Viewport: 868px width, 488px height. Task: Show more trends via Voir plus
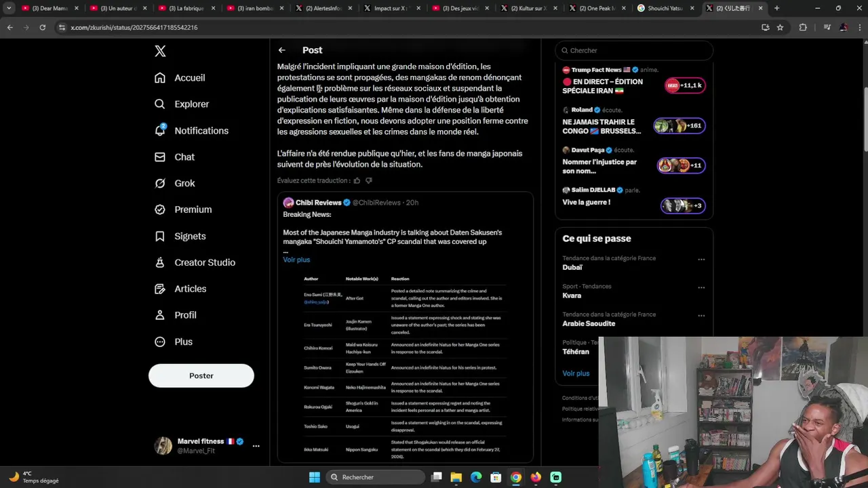(x=576, y=373)
